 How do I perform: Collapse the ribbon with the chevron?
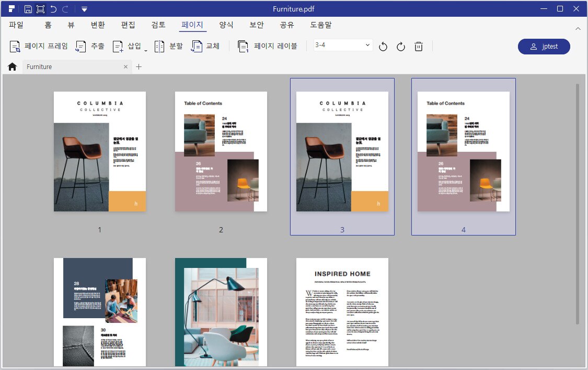(578, 29)
